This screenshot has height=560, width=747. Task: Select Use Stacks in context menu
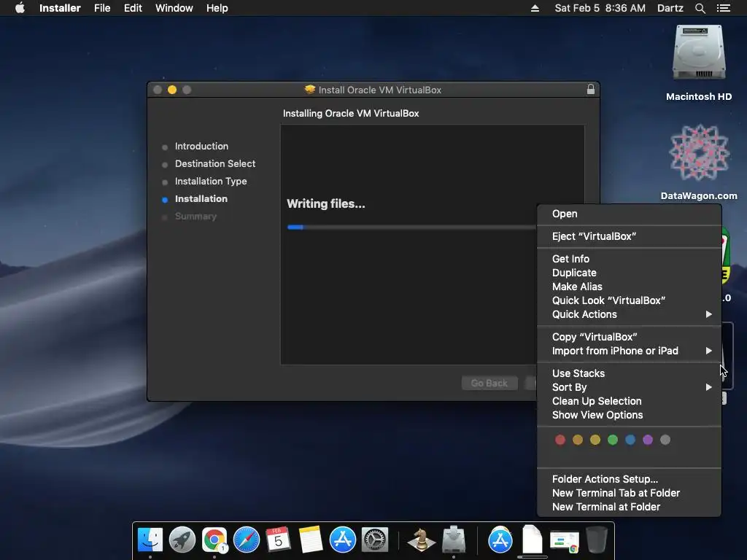tap(629, 373)
